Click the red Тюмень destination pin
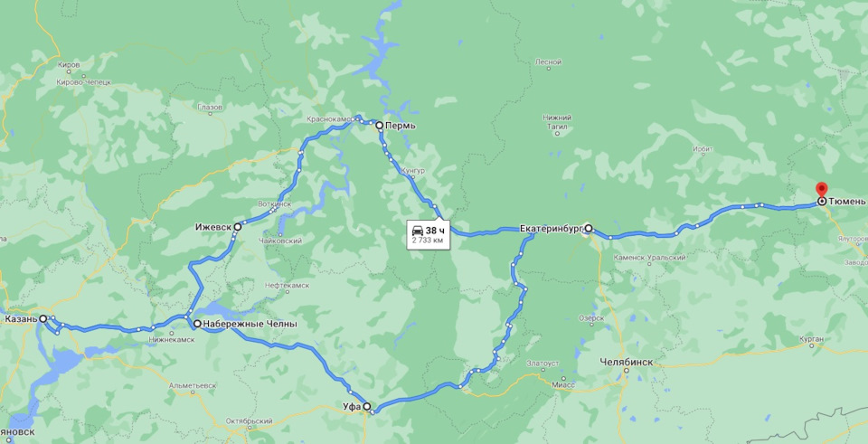Viewport: 868px width, 444px height. click(x=822, y=190)
